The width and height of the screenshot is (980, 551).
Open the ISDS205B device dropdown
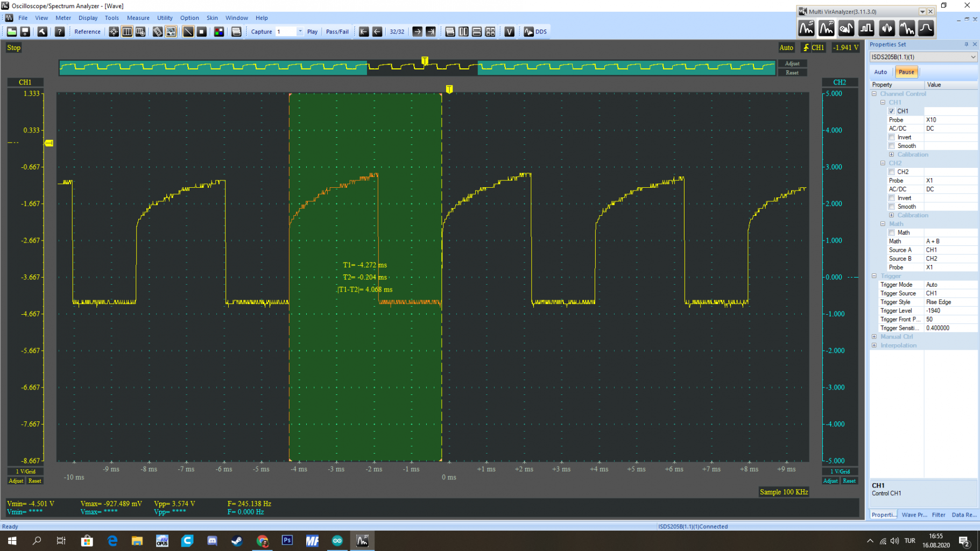click(x=923, y=57)
